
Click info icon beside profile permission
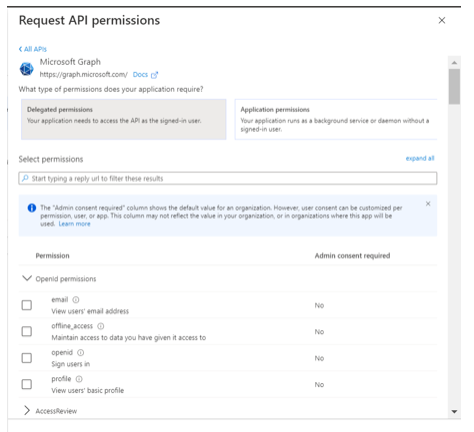click(79, 379)
